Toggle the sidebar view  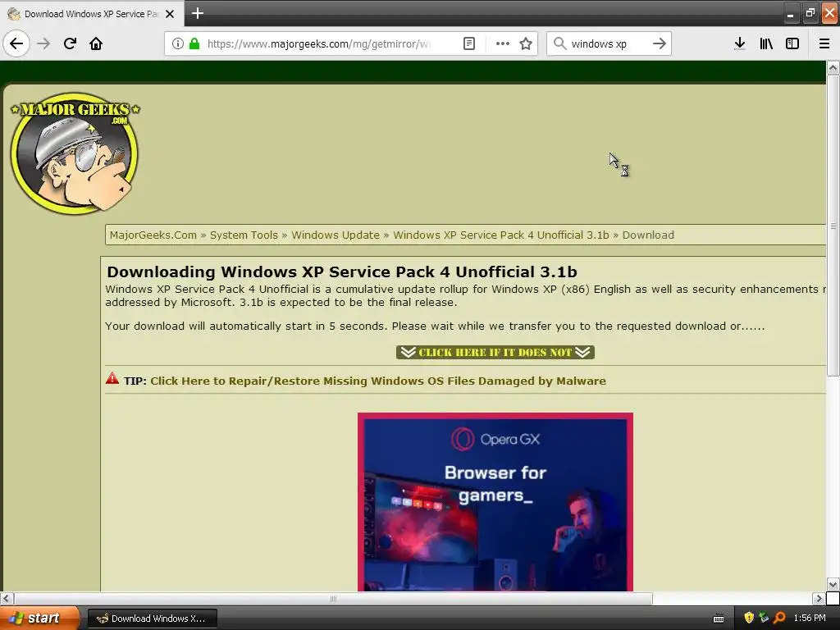pos(792,43)
